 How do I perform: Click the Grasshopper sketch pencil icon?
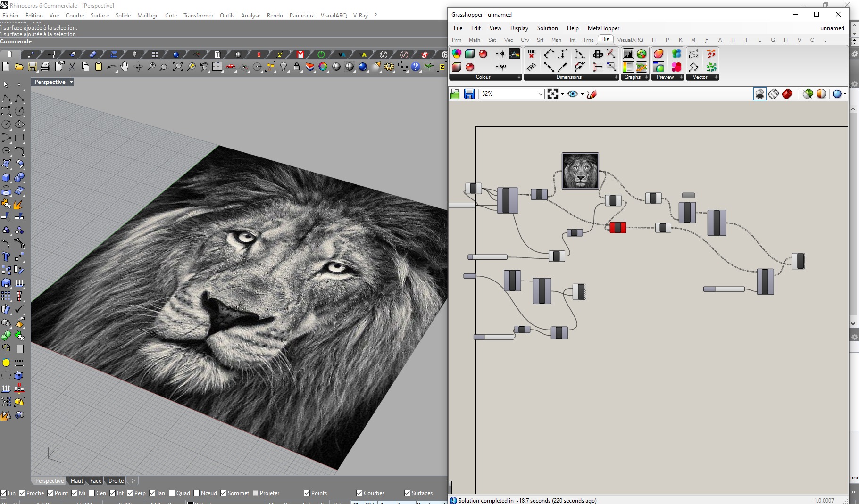coord(592,94)
